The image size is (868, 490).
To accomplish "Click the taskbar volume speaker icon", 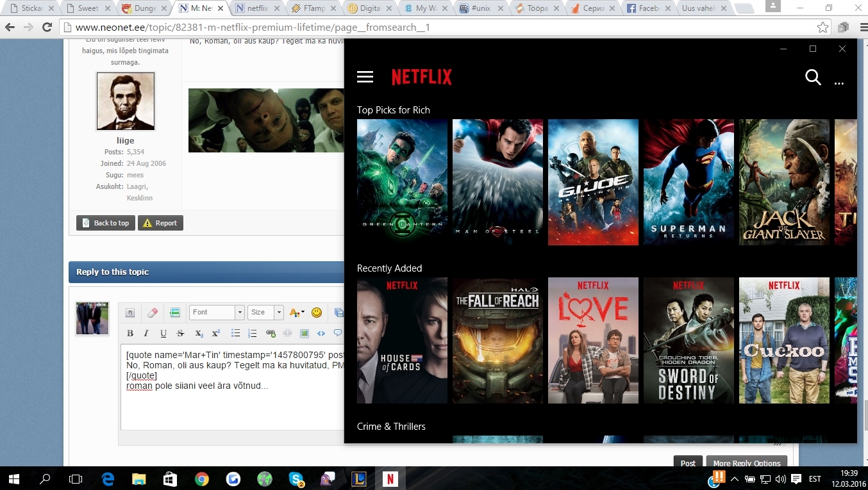I will tap(780, 479).
